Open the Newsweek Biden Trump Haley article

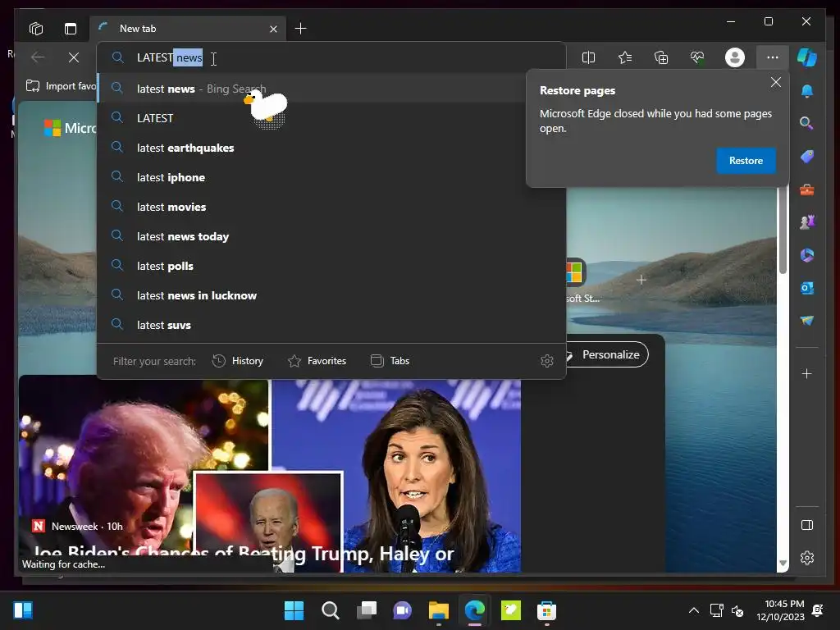coord(244,552)
